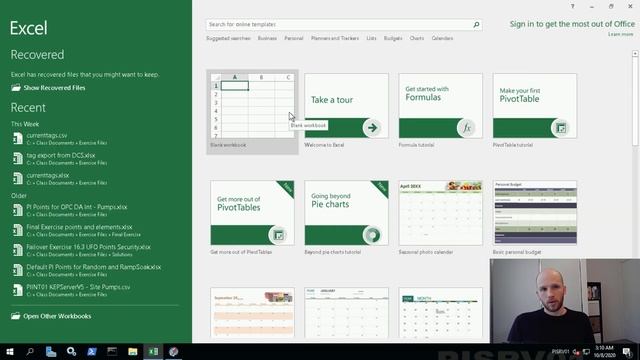Open the Going beyond Pie charts tutorial
Viewport: 640px width, 360px height.
(346, 213)
